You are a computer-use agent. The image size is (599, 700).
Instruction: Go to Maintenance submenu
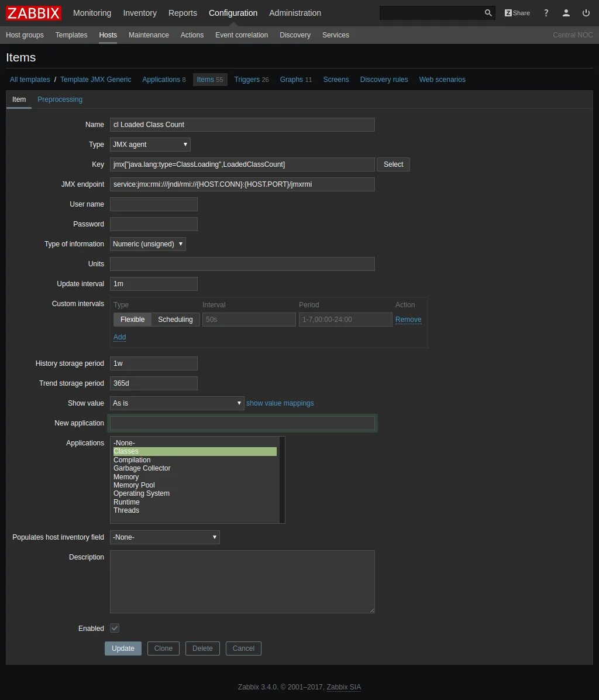tap(149, 35)
